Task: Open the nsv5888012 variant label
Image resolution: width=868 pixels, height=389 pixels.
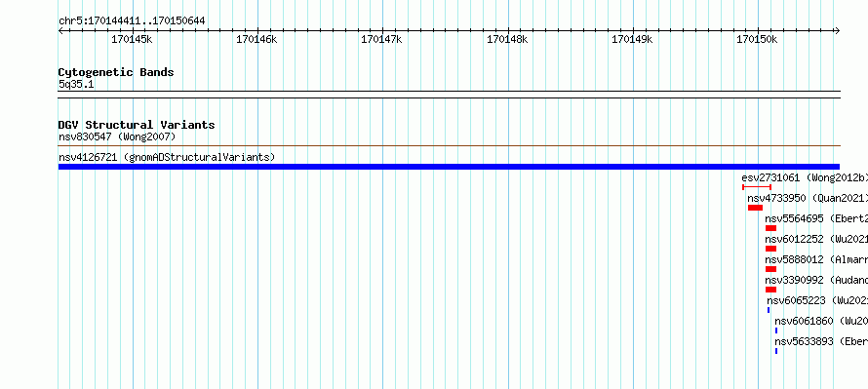Action: click(816, 259)
